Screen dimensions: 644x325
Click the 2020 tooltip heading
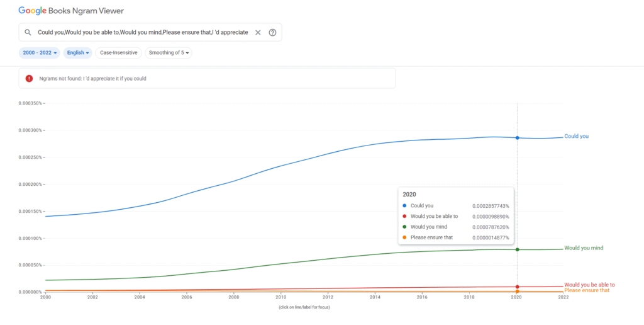pyautogui.click(x=409, y=195)
